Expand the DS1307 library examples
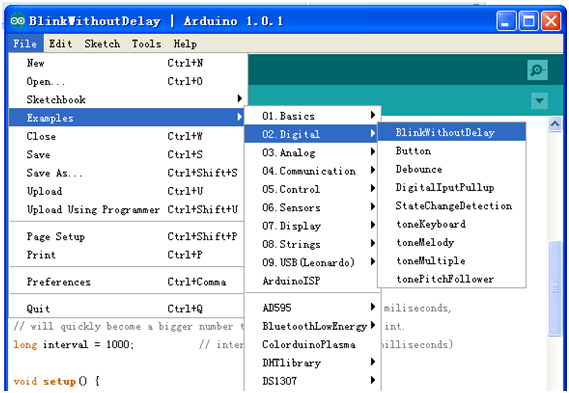The image size is (569, 393). click(x=312, y=381)
